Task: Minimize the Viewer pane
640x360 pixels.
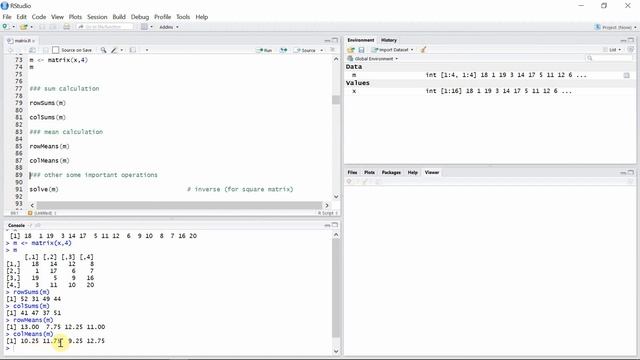Action: [623, 173]
